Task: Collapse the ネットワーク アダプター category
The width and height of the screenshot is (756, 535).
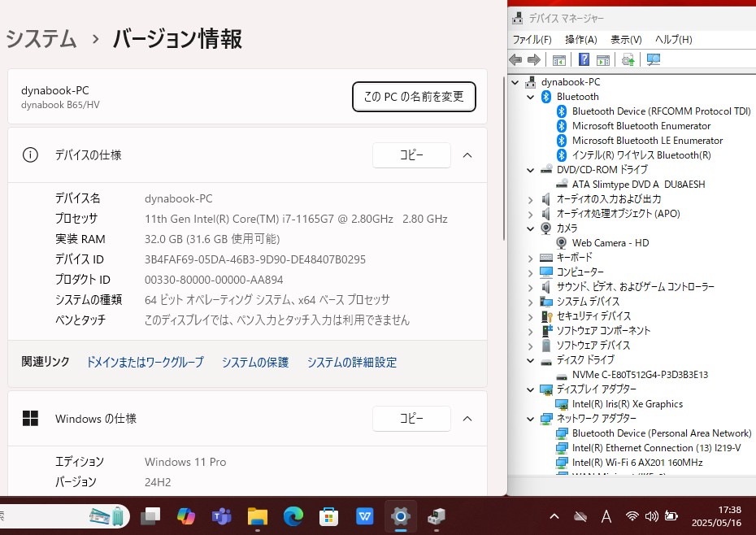Action: tap(531, 419)
